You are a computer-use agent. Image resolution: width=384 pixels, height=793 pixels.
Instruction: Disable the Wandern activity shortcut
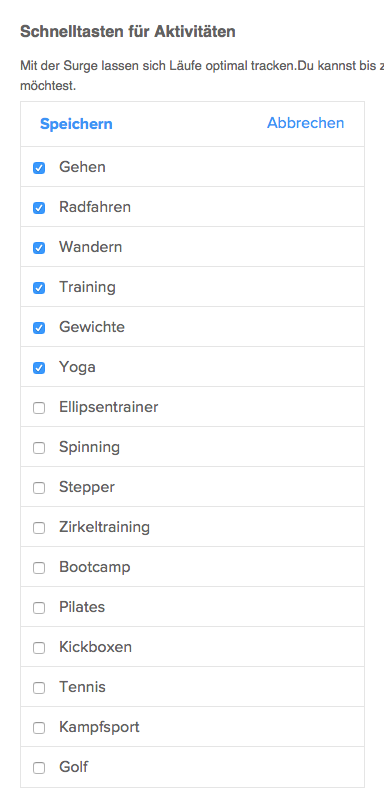pyautogui.click(x=39, y=248)
